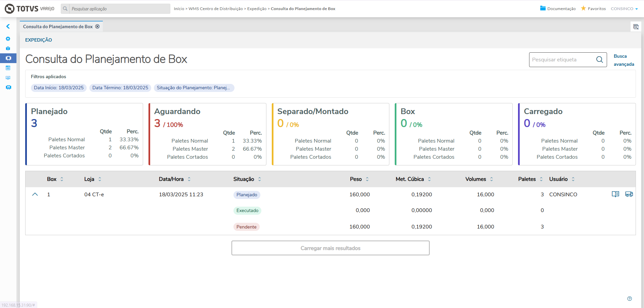Viewport: 644px width, 308px height.
Task: Click the '18/03/2025 11:23' date cell
Action: pyautogui.click(x=181, y=195)
